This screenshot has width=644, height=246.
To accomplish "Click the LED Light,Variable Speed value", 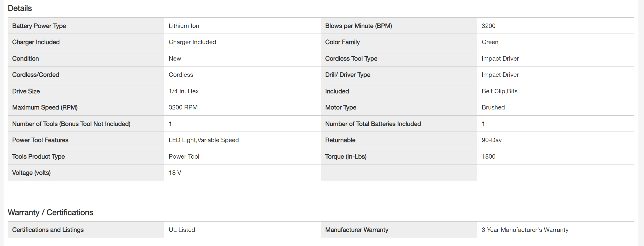I will pos(203,140).
